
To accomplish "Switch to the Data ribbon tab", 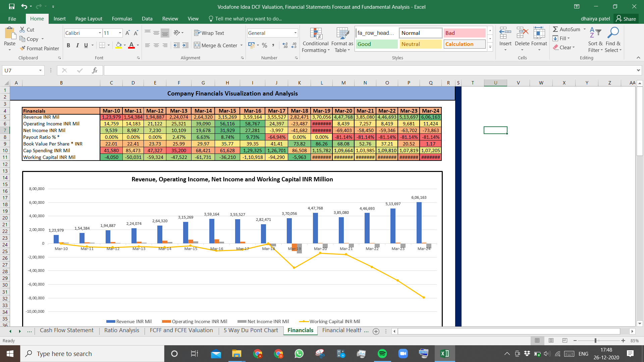I will coord(147,19).
